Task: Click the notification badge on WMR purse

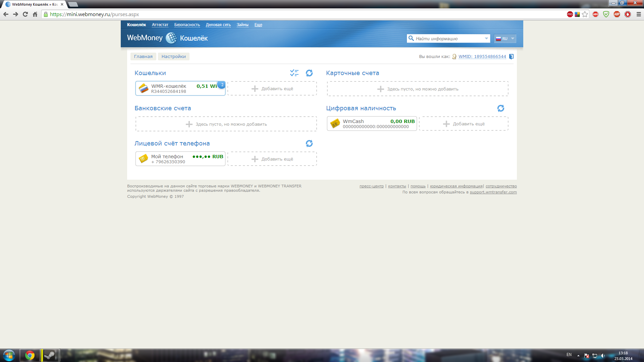Action: (222, 85)
